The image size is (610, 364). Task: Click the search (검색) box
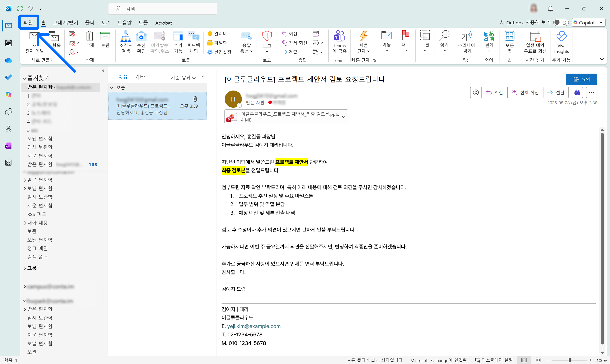tap(163, 9)
